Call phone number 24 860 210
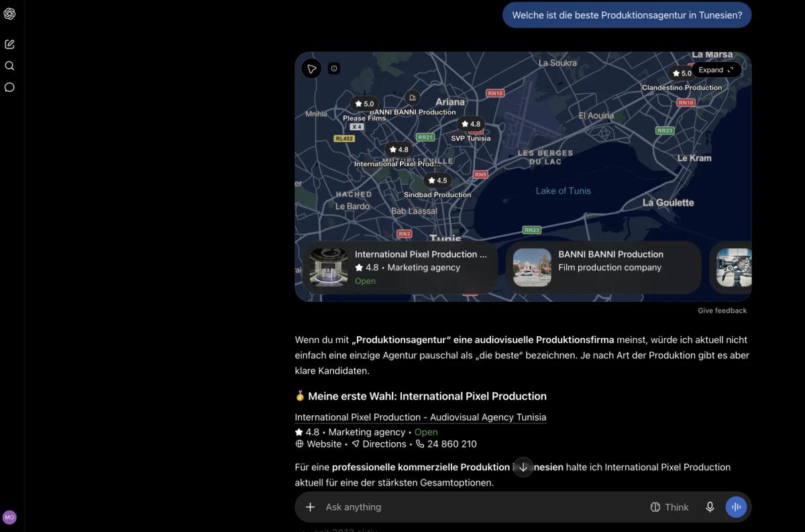The height and width of the screenshot is (532, 805). [x=446, y=444]
